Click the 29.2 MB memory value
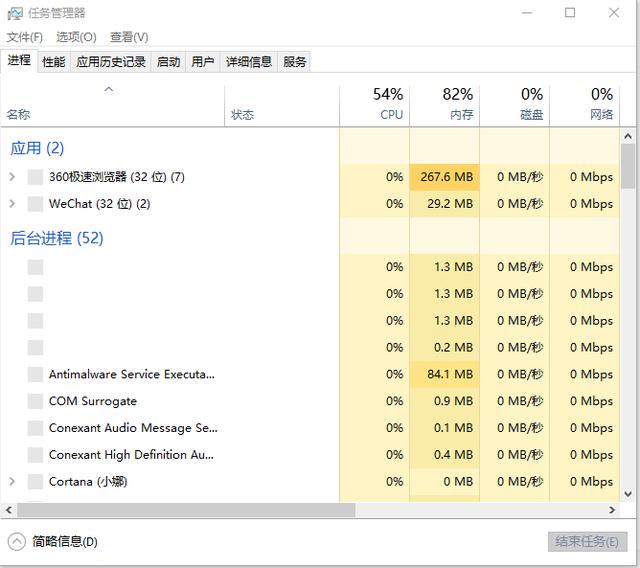 pyautogui.click(x=450, y=204)
